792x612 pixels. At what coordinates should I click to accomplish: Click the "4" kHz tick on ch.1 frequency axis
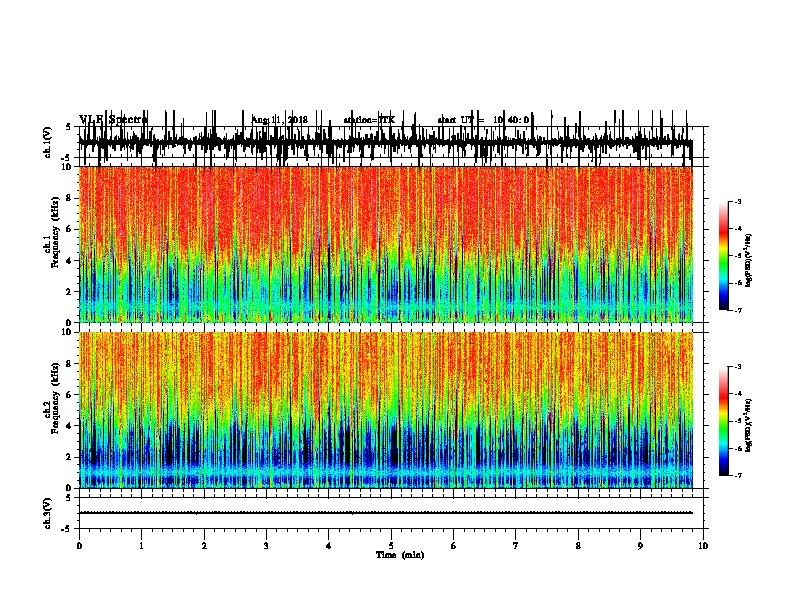69,261
